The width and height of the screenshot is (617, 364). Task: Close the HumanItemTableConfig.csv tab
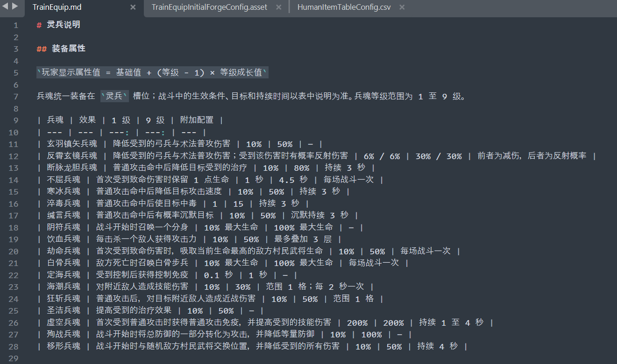click(x=402, y=7)
